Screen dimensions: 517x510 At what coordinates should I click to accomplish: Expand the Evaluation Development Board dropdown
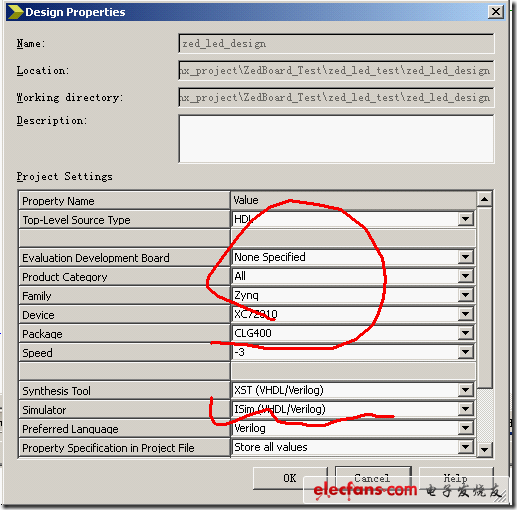click(x=465, y=257)
